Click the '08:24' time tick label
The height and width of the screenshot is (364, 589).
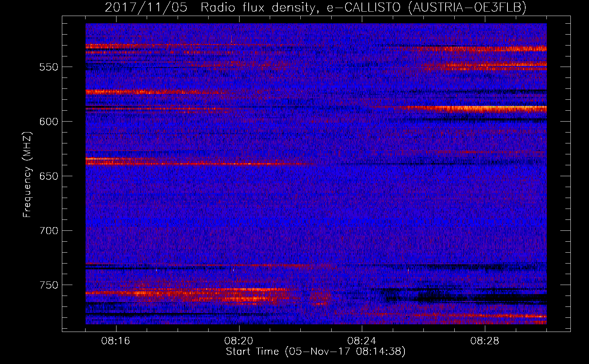pos(362,341)
